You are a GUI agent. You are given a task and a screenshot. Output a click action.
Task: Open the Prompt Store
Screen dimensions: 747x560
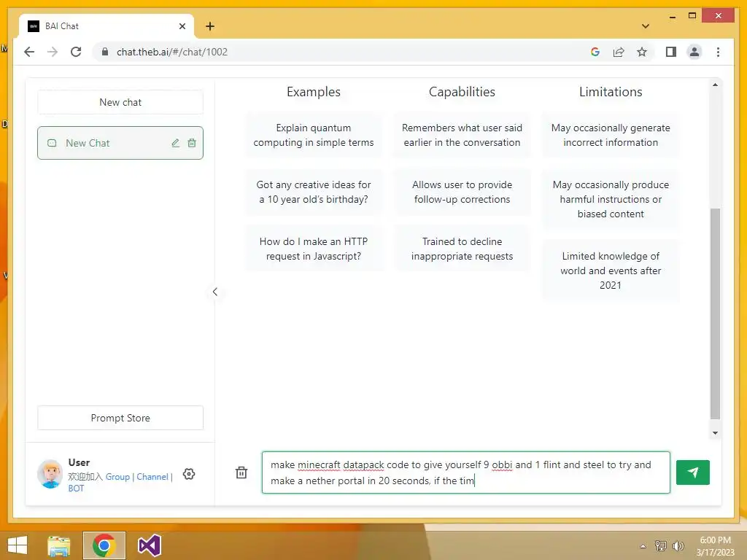tap(120, 418)
